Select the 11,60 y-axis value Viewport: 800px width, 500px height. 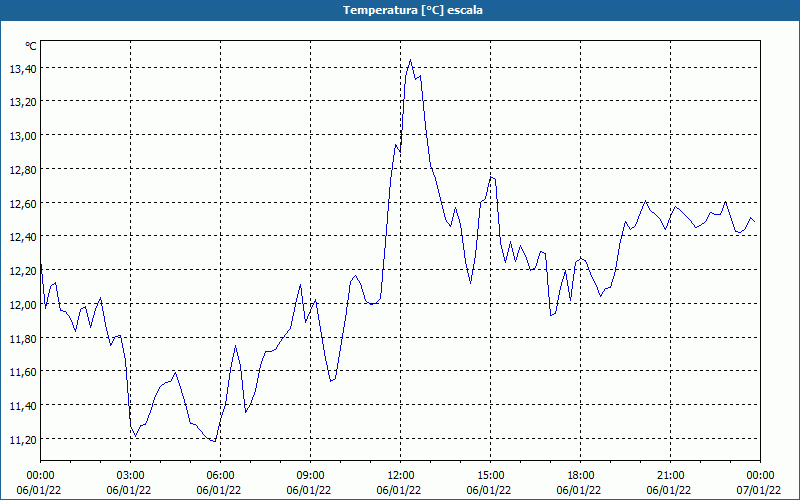tap(23, 372)
